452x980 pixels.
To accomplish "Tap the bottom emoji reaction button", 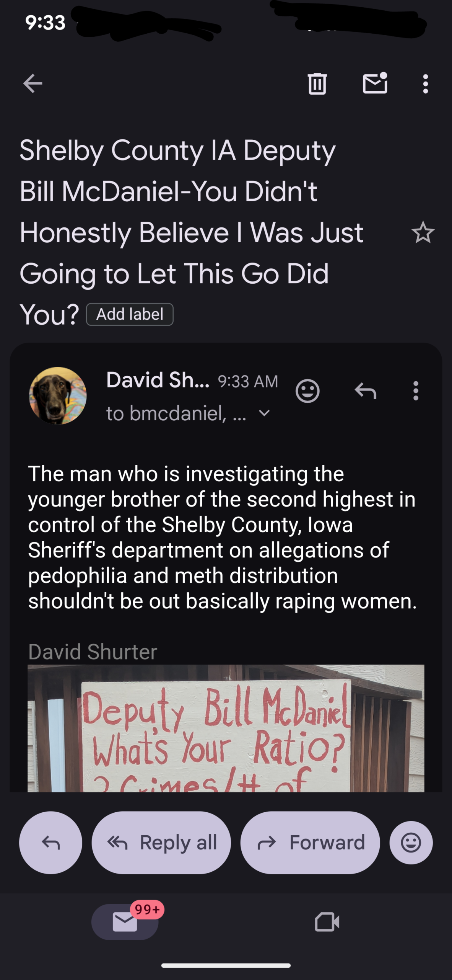I will coord(411,843).
